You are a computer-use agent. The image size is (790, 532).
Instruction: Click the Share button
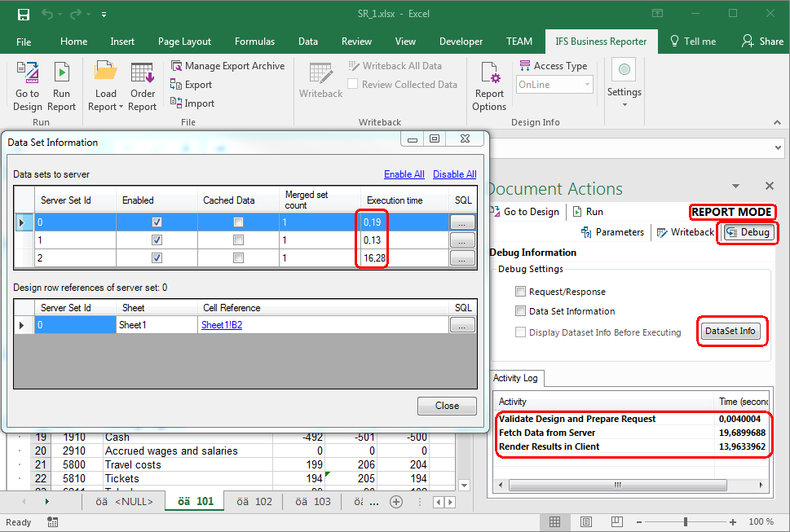click(x=763, y=42)
